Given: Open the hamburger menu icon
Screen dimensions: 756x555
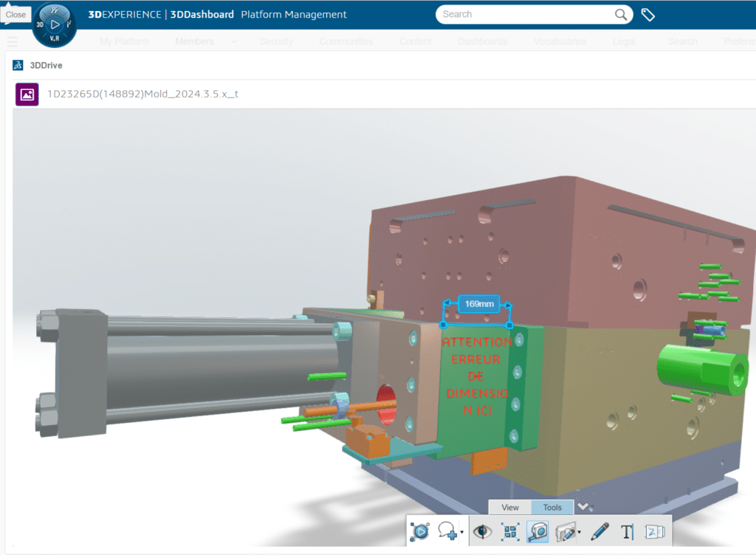Looking at the screenshot, I should [12, 41].
